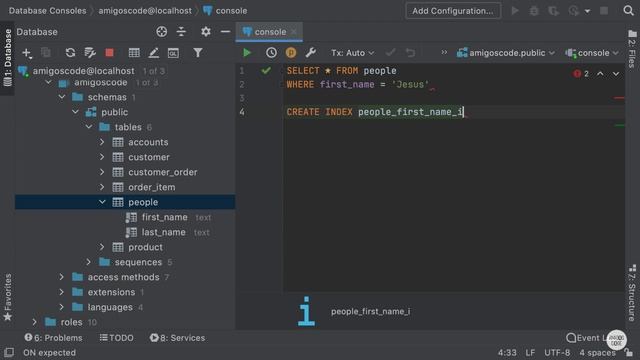Open the 7: Structure side tab
The width and height of the screenshot is (640, 360).
[632, 292]
